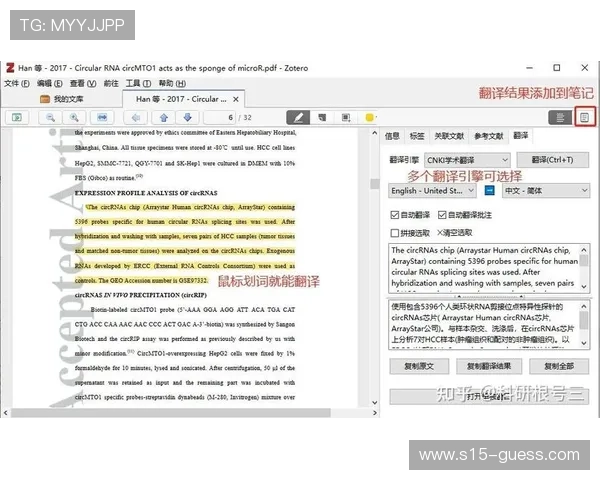Open the English - United States source language dropdown
This screenshot has width=600, height=480.
(432, 190)
